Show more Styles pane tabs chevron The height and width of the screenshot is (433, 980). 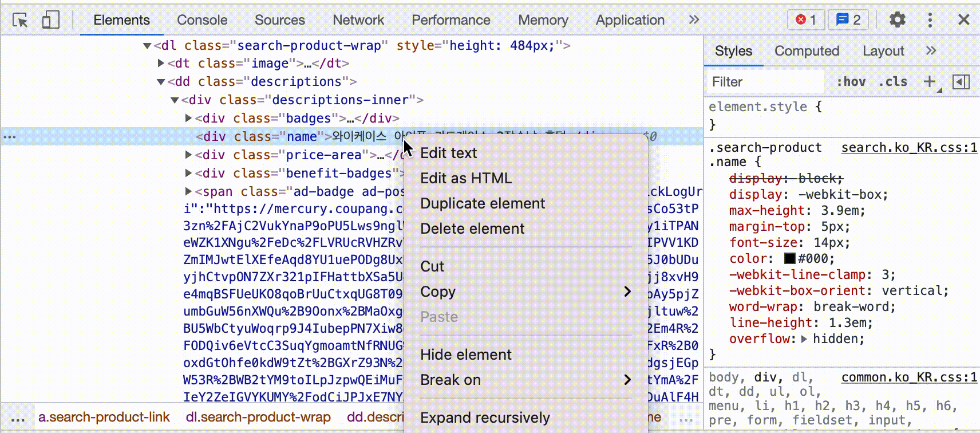pyautogui.click(x=931, y=51)
